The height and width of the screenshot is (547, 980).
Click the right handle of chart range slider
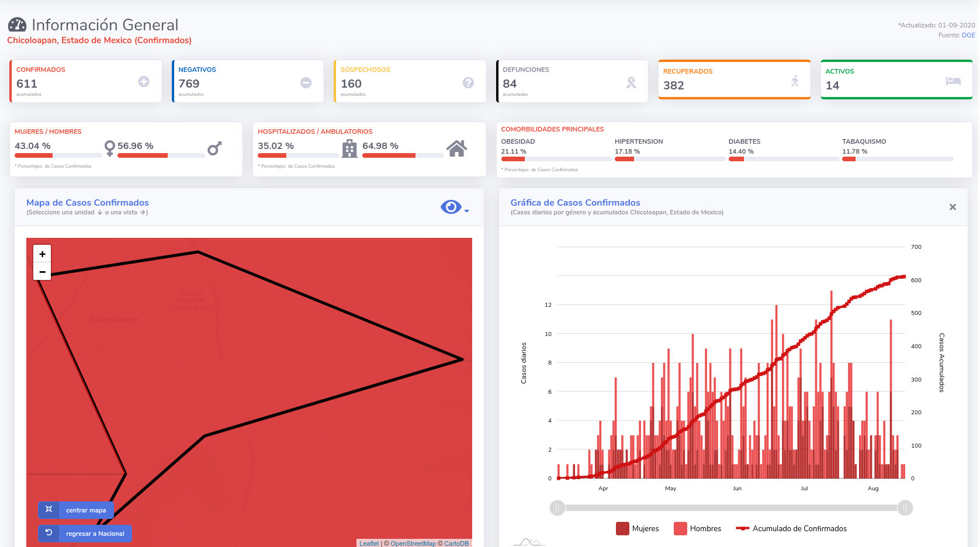tap(905, 508)
